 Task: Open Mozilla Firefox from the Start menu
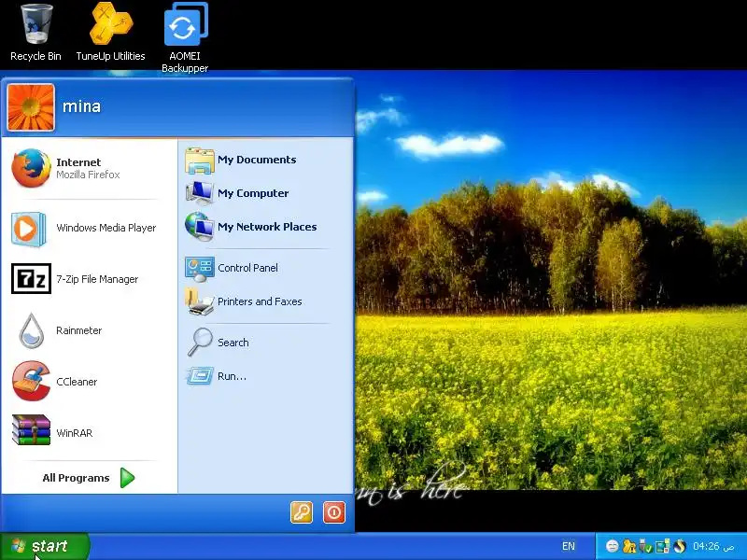click(89, 169)
